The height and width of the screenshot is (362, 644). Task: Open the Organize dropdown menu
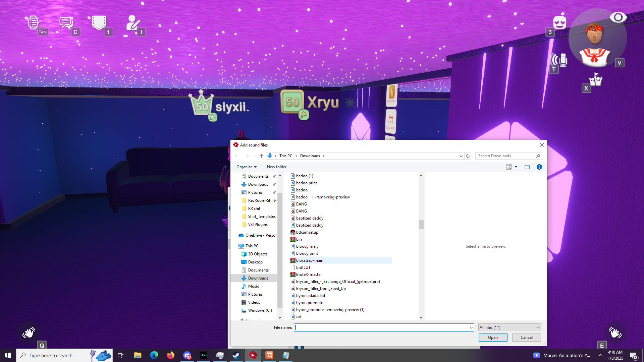[x=246, y=167]
